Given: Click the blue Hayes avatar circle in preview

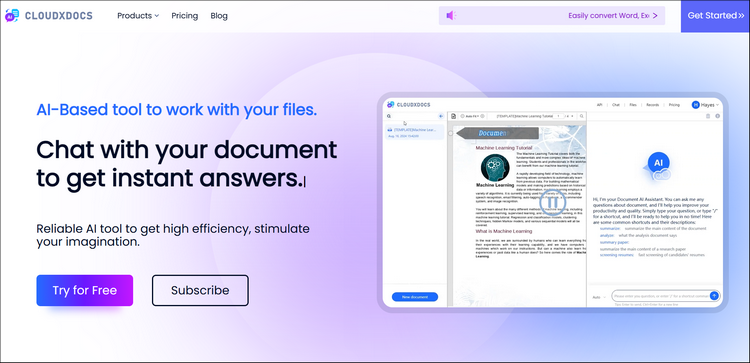Looking at the screenshot, I should [695, 104].
